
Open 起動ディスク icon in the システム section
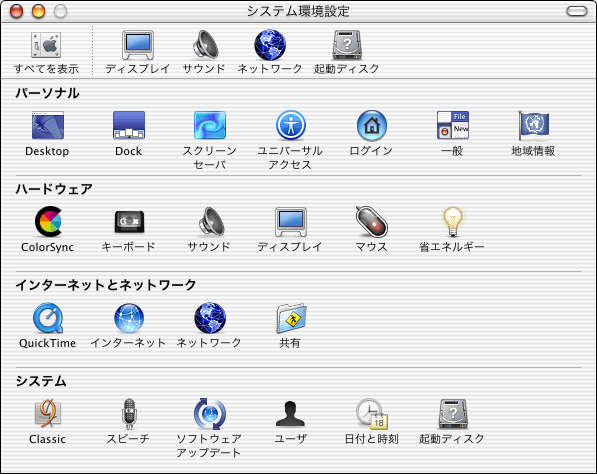pyautogui.click(x=453, y=414)
